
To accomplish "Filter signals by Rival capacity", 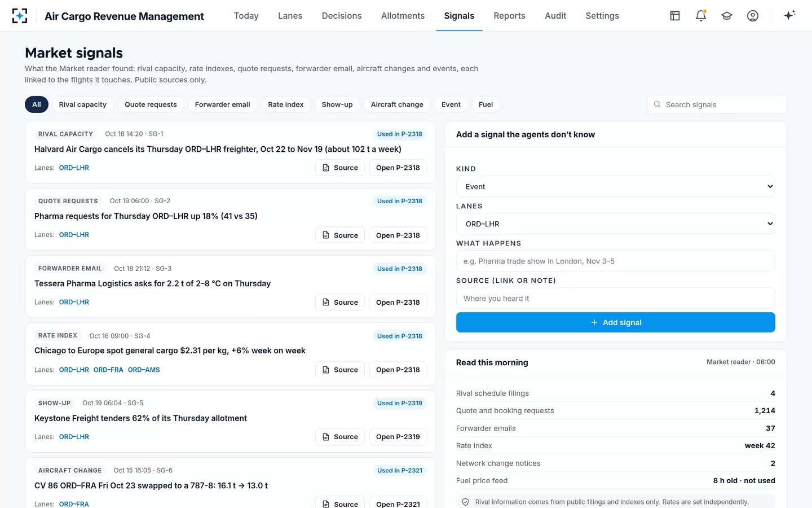I will pyautogui.click(x=83, y=104).
